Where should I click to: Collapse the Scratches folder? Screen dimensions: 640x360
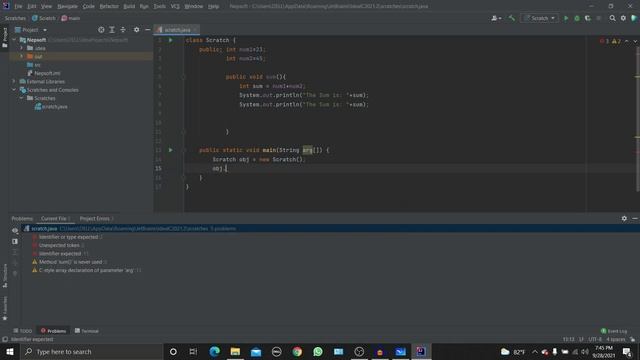(x=22, y=98)
